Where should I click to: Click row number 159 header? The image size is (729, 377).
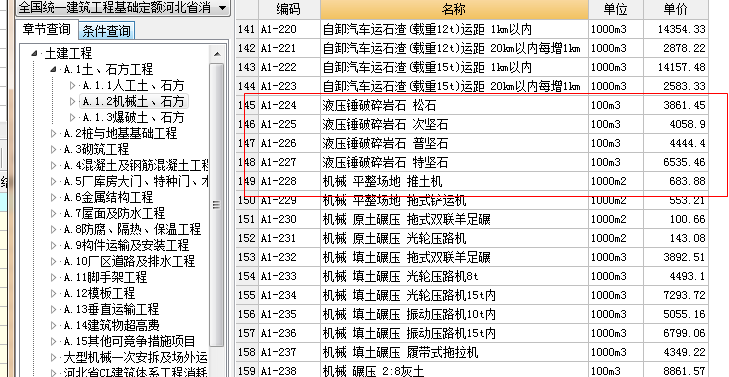(246, 370)
